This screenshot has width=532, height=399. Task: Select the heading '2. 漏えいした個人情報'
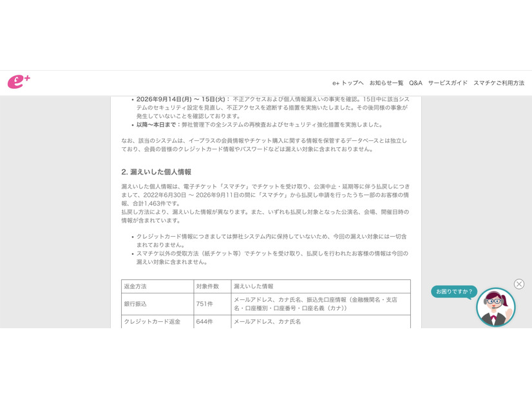click(x=156, y=172)
